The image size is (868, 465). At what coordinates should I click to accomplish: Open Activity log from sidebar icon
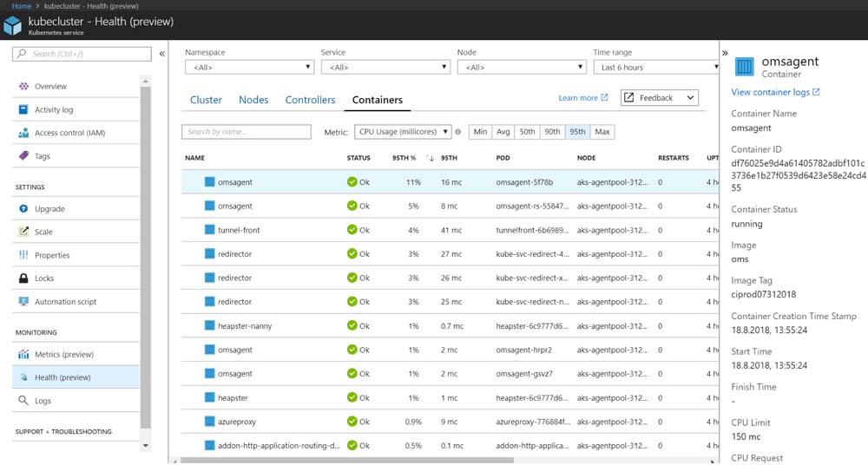(x=23, y=110)
